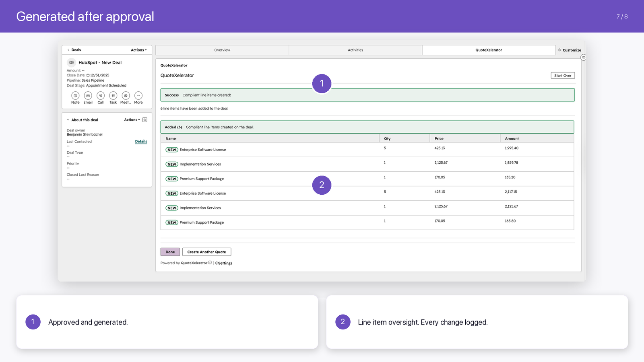Click the Sales Pipeline value
644x362 pixels.
[x=93, y=80]
